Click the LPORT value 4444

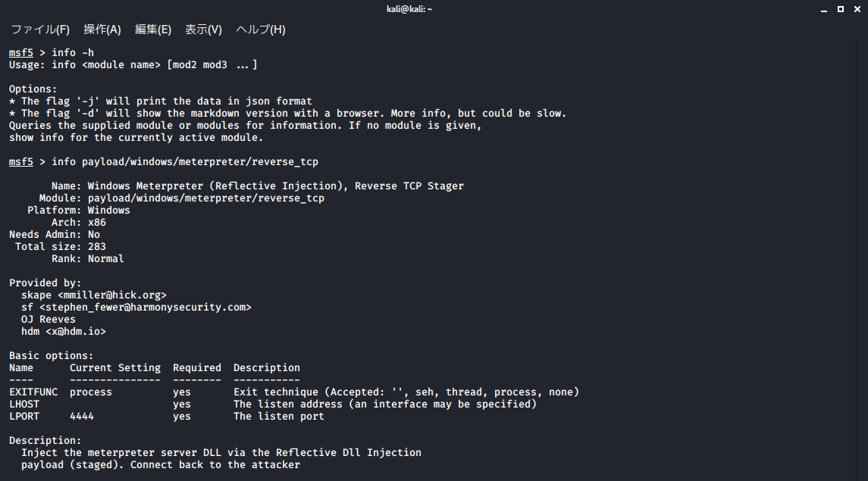[x=82, y=417]
